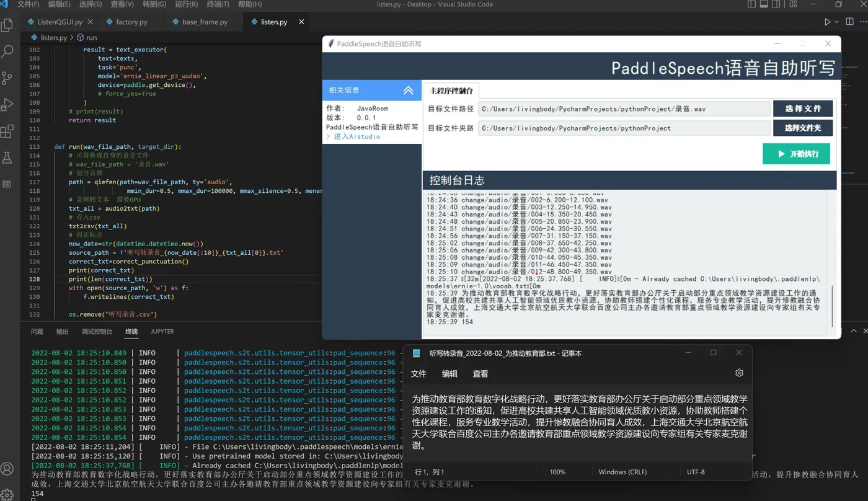Run the Python file with play icon
The width and height of the screenshot is (868, 501).
[x=827, y=22]
